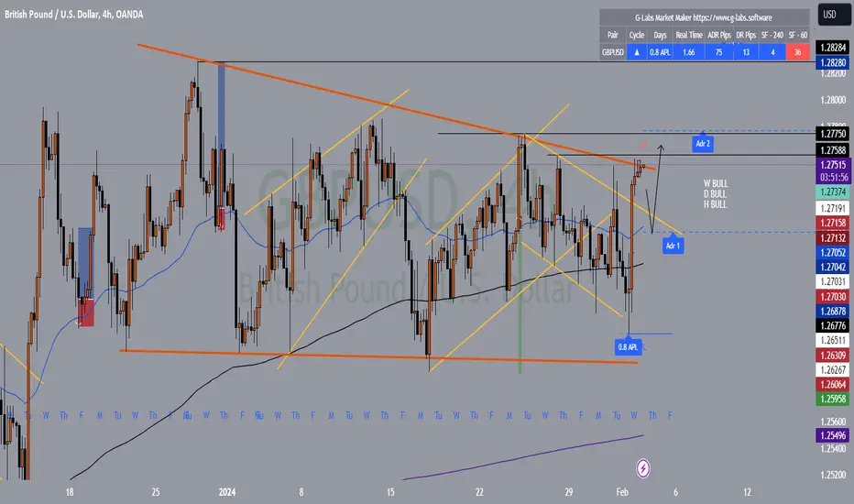Click the 1.27588 price label
This screenshot has width=854, height=504.
tap(832, 150)
